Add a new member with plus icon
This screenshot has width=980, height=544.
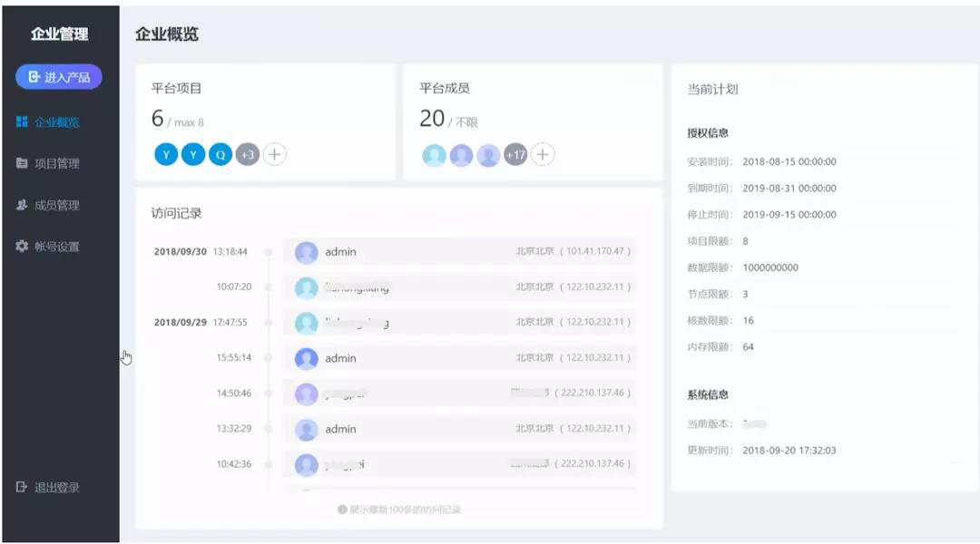tap(543, 155)
